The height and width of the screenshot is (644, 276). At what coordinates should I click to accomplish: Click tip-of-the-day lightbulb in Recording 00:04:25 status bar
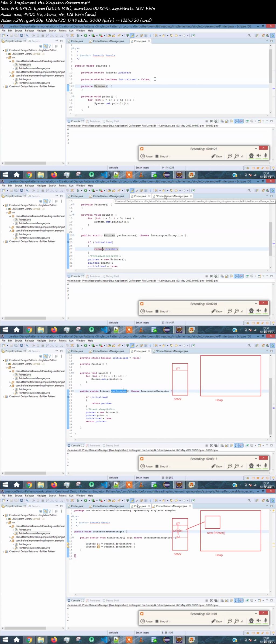273,168
